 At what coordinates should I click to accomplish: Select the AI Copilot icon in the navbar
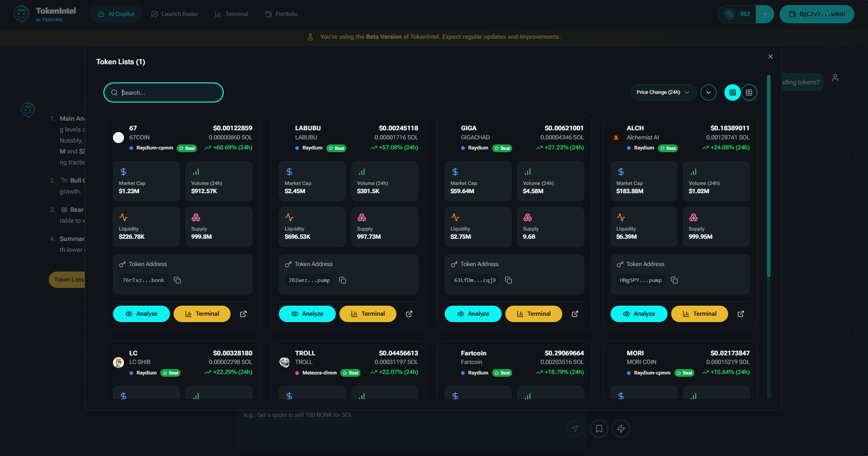tap(101, 14)
